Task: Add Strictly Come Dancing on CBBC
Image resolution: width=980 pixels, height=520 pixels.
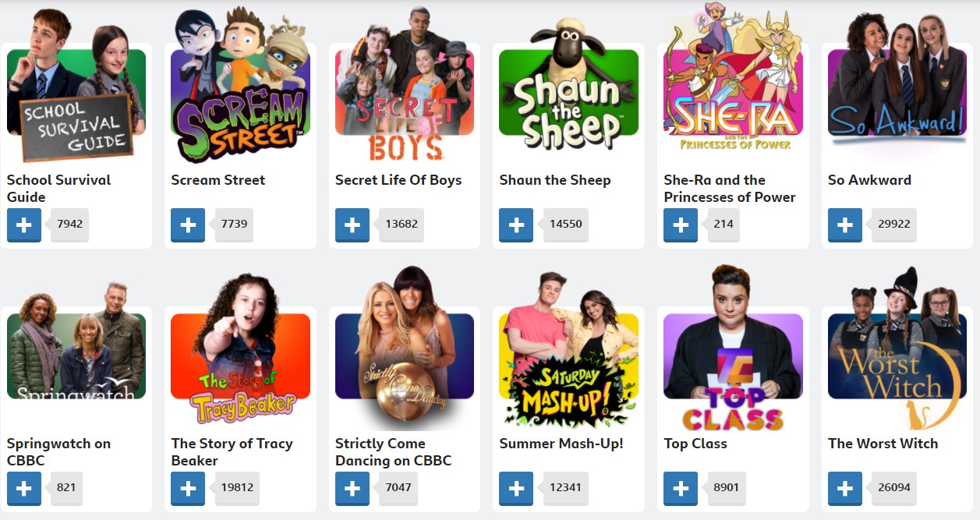Action: click(352, 489)
